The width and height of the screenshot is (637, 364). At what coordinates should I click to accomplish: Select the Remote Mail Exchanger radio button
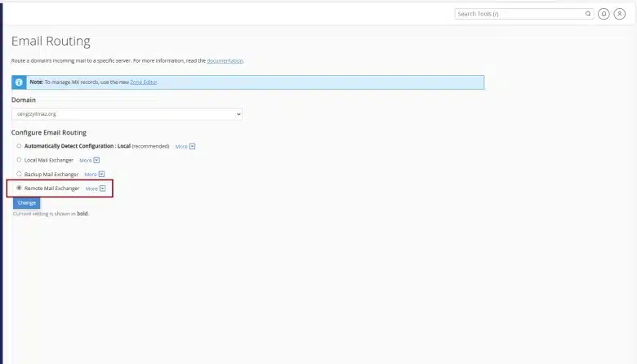19,188
